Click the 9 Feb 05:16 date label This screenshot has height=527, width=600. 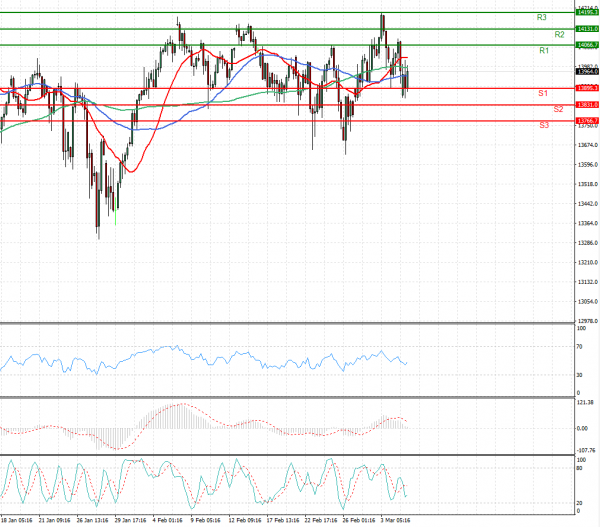click(205, 520)
